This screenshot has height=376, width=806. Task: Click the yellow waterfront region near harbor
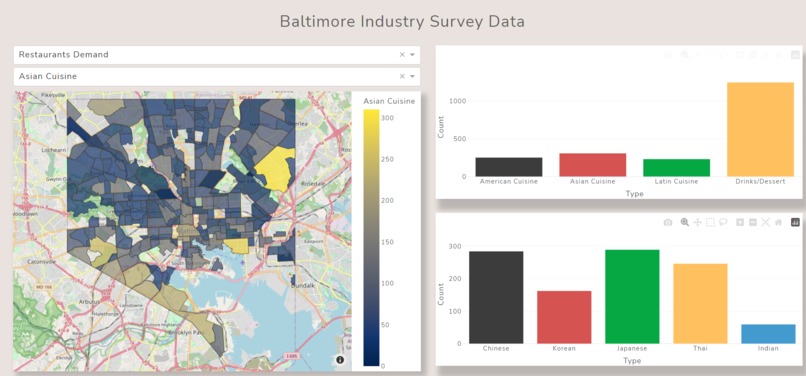pos(237,246)
